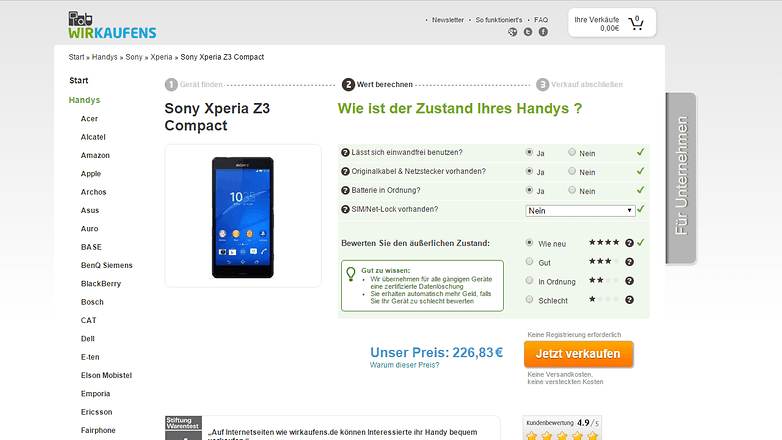This screenshot has height=440, width=782.
Task: Select Alcatel brand in sidebar
Action: pyautogui.click(x=93, y=137)
